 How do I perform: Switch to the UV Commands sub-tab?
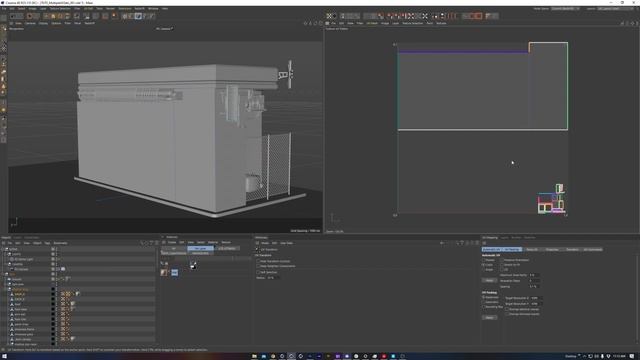(x=592, y=249)
